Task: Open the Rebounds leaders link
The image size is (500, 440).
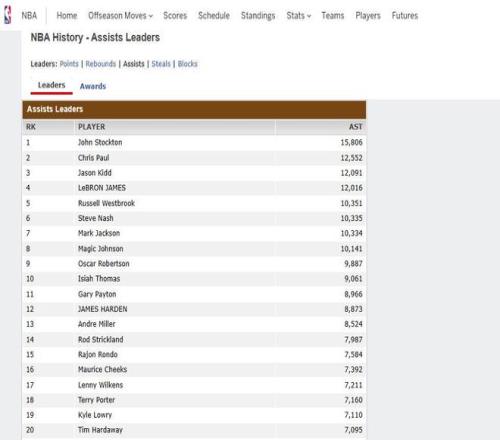Action: pyautogui.click(x=101, y=64)
